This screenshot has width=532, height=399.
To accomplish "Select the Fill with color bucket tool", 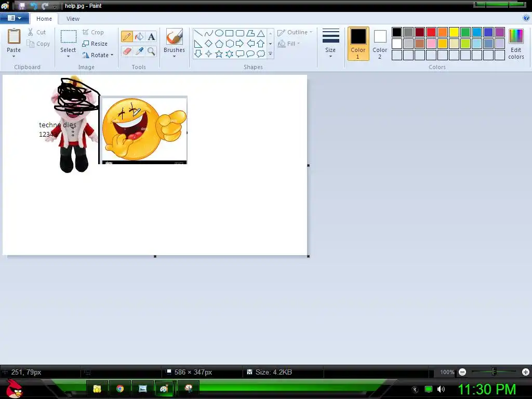I will point(139,36).
